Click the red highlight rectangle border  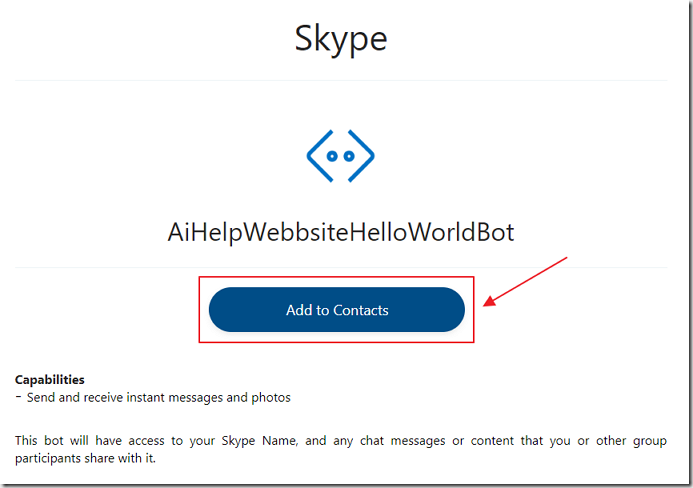tap(336, 277)
